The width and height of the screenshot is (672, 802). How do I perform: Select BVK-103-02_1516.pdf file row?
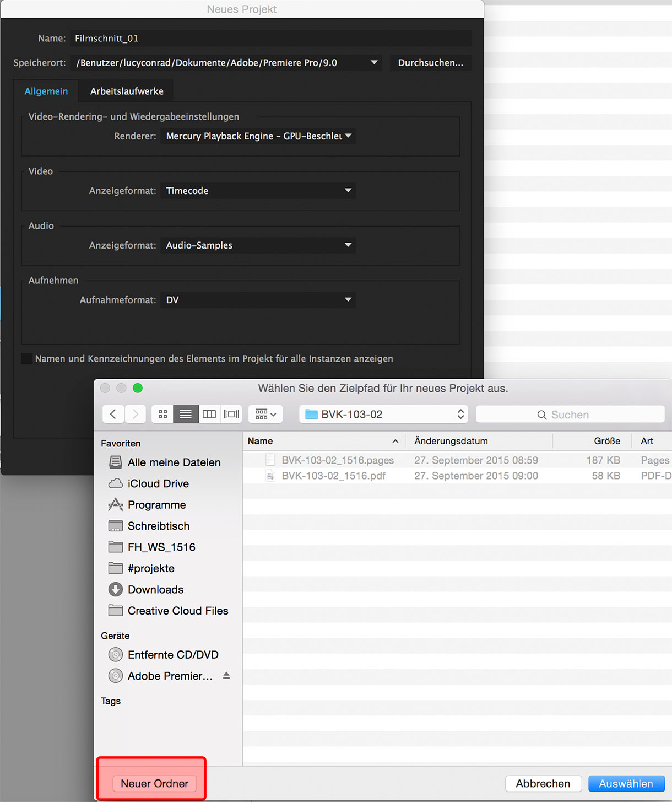(x=457, y=476)
